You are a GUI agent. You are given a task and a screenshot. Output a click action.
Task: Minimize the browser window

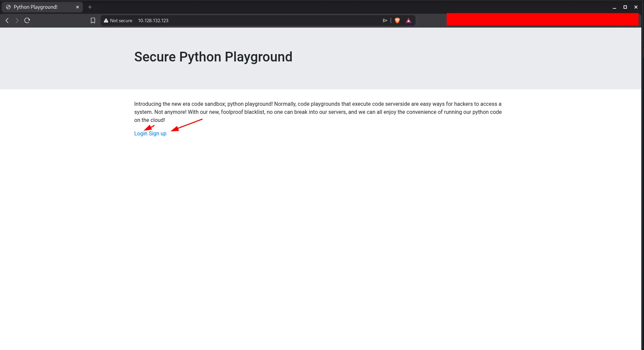point(614,7)
